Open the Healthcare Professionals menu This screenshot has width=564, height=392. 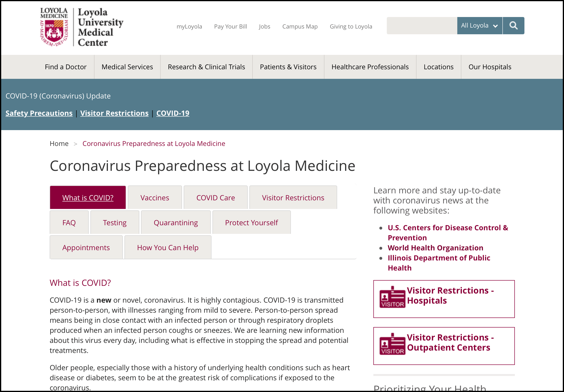pyautogui.click(x=370, y=67)
